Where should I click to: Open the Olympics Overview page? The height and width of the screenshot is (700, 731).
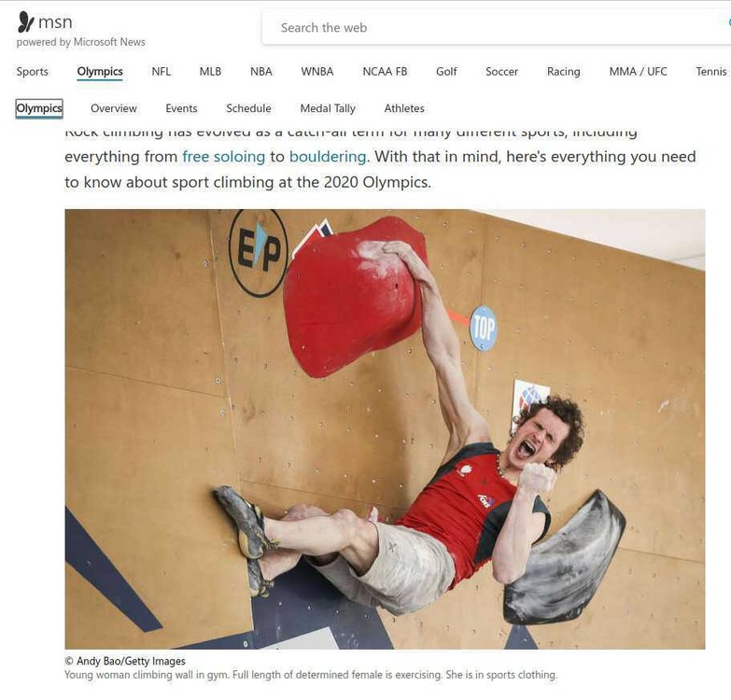click(114, 108)
